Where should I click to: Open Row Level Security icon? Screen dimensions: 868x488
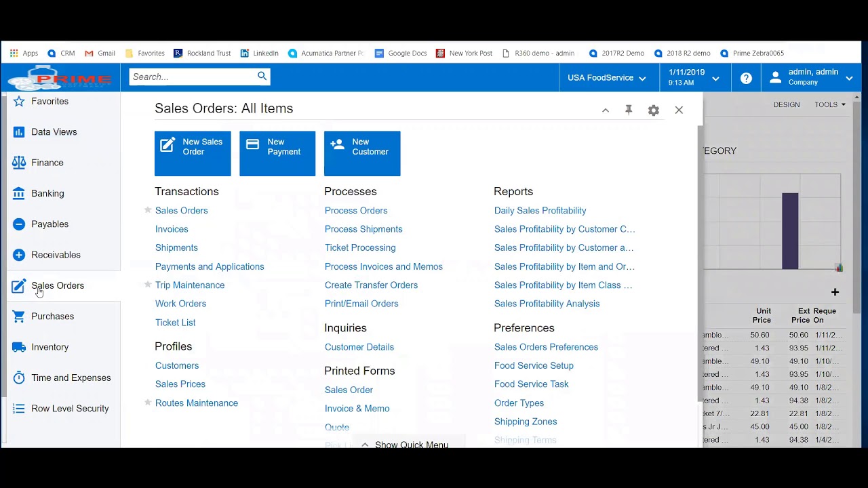(x=19, y=409)
